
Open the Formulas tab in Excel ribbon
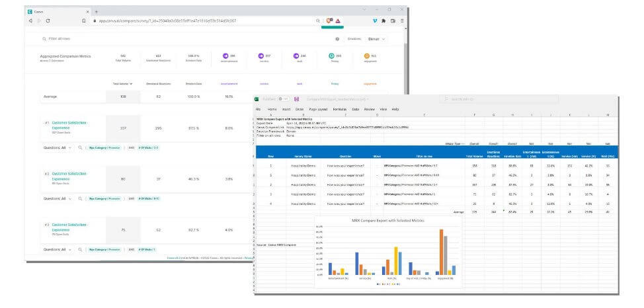[340, 109]
